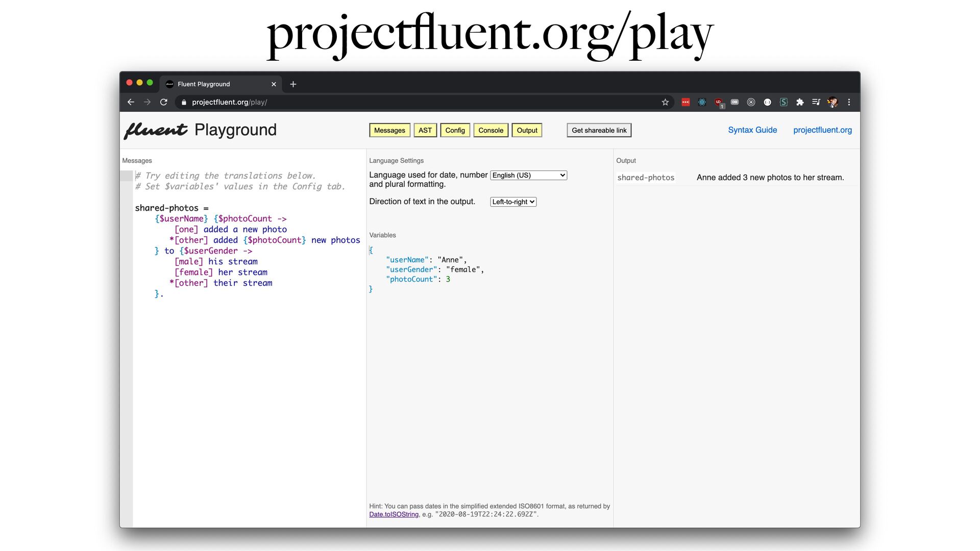
Task: Open the uBlock Origin extension icon
Action: pyautogui.click(x=718, y=102)
